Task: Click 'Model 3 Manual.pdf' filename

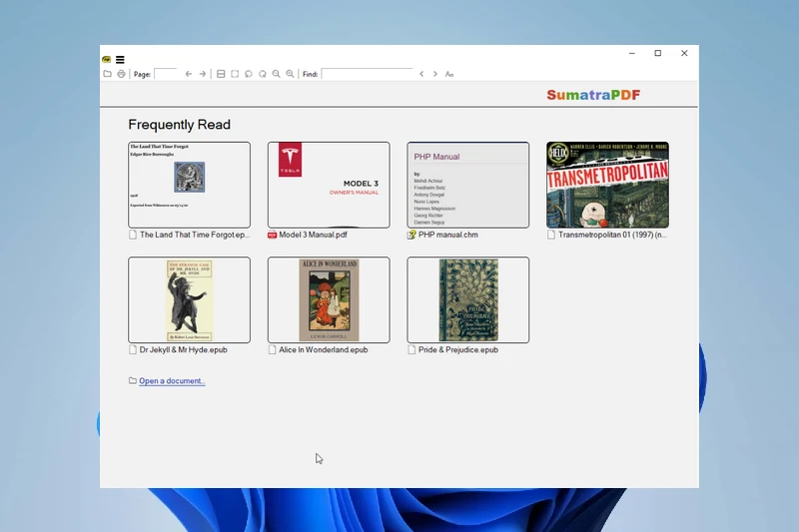Action: point(313,235)
